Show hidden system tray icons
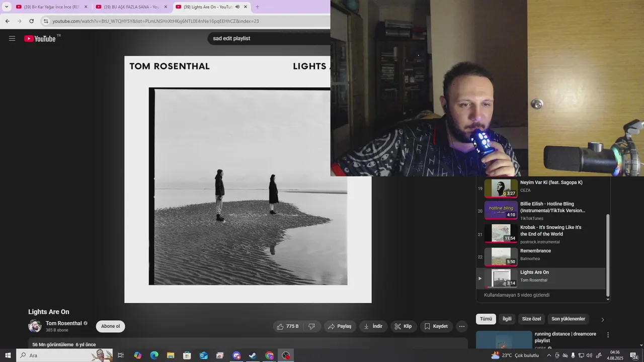This screenshot has width=644, height=362. [549, 355]
